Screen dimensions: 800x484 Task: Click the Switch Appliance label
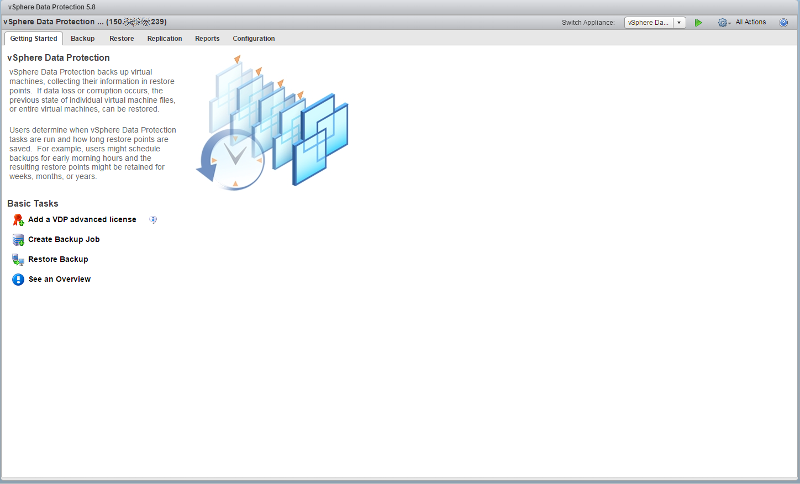coord(588,22)
